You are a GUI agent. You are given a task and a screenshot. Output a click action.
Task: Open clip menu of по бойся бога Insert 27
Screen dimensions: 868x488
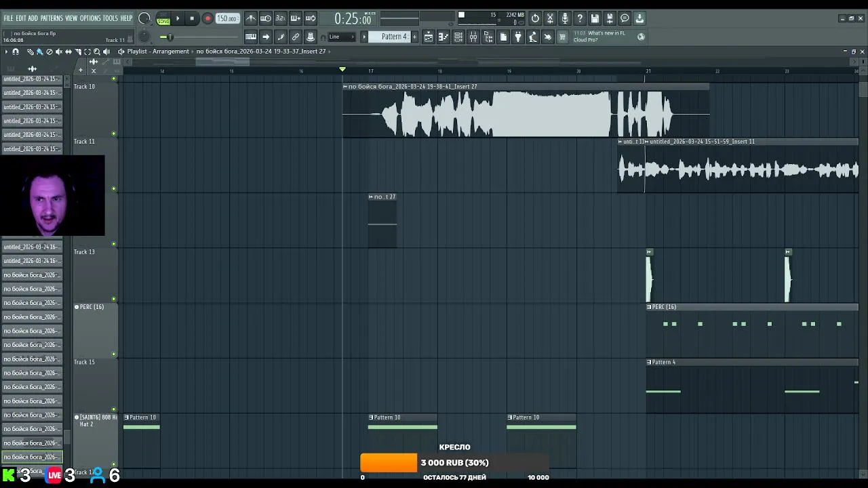(345, 86)
